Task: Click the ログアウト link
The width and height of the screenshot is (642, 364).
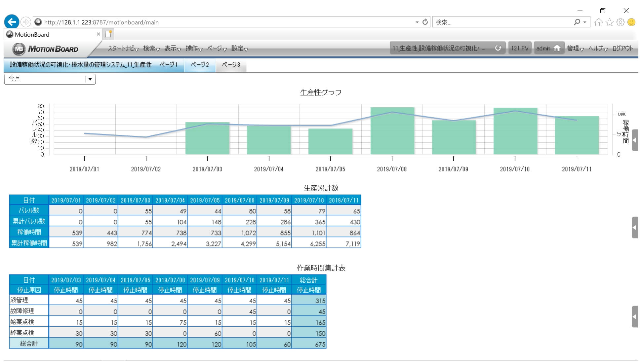Action: [622, 49]
